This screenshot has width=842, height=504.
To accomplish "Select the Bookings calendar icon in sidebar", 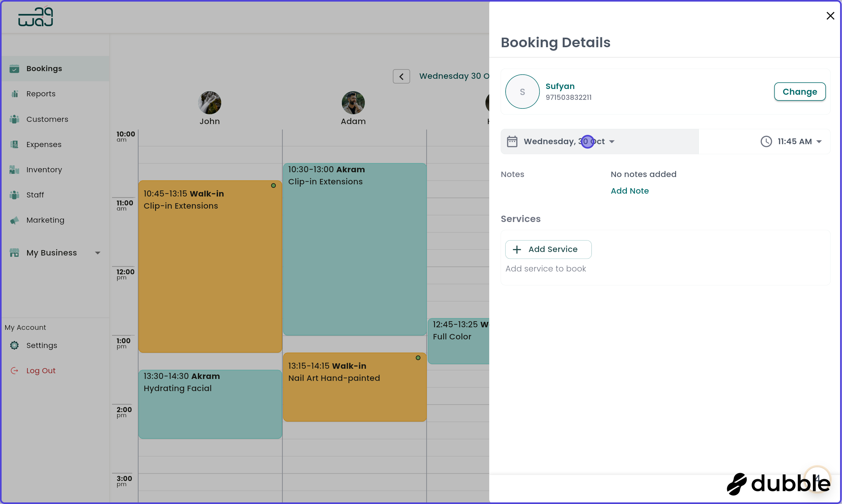I will click(14, 69).
